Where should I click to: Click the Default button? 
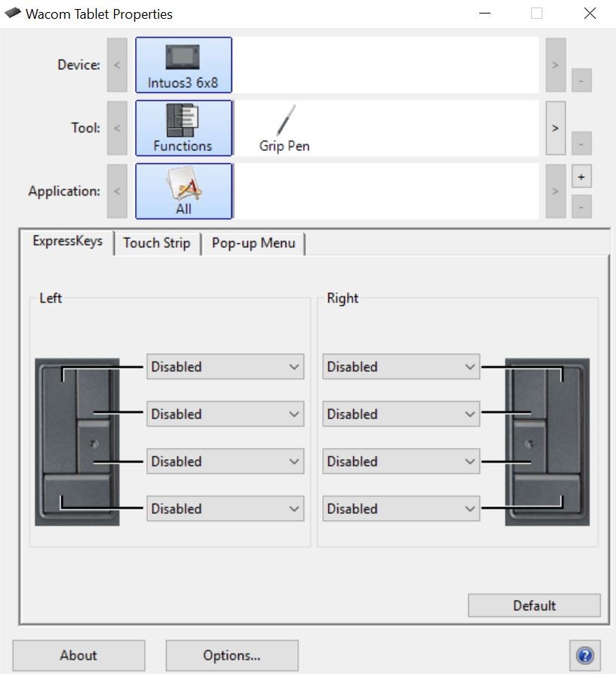(534, 606)
